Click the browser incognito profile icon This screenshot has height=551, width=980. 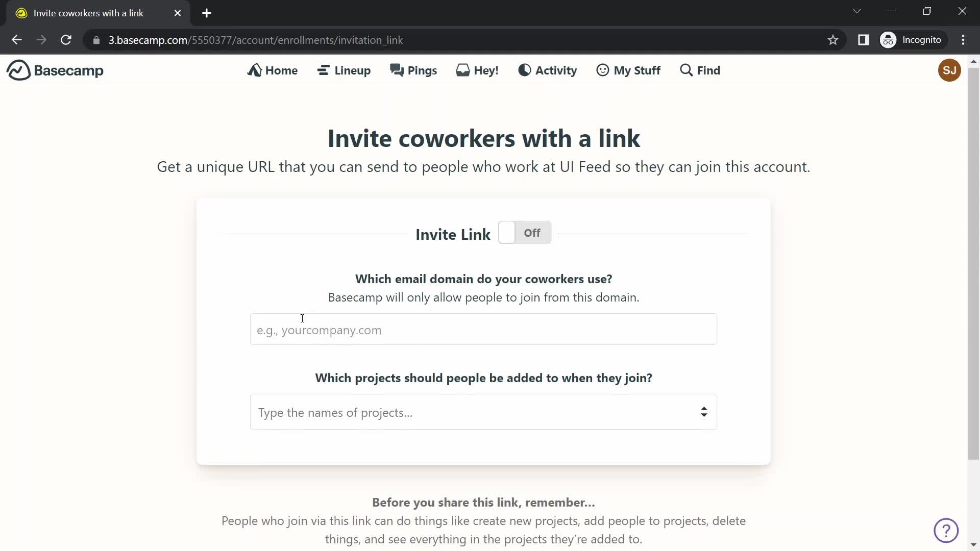coord(889,40)
